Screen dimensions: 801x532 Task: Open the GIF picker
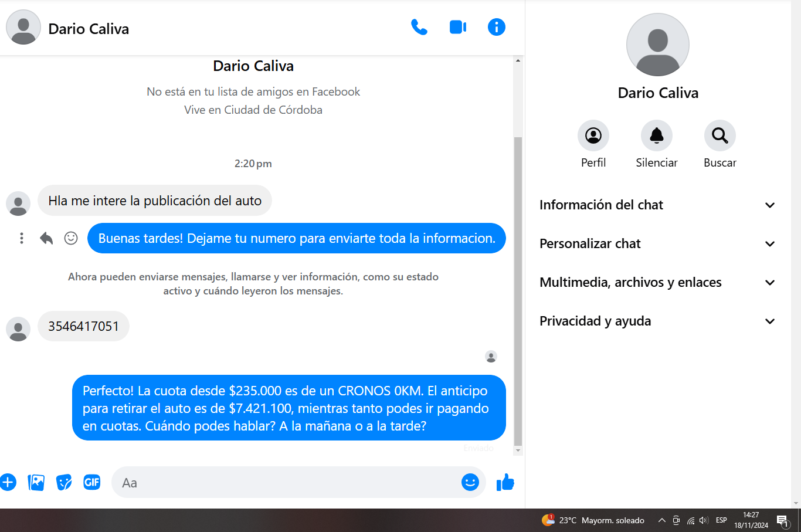[x=92, y=483]
